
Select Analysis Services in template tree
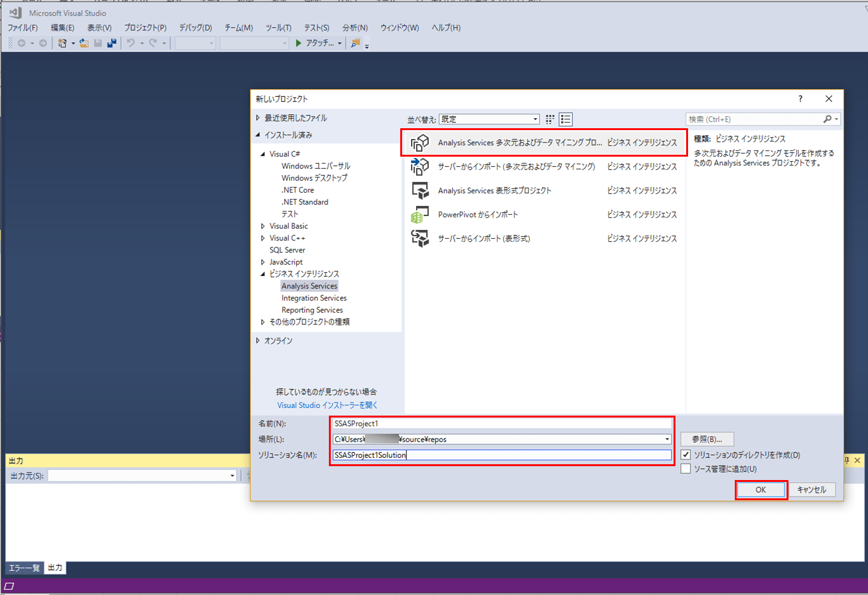tap(309, 286)
